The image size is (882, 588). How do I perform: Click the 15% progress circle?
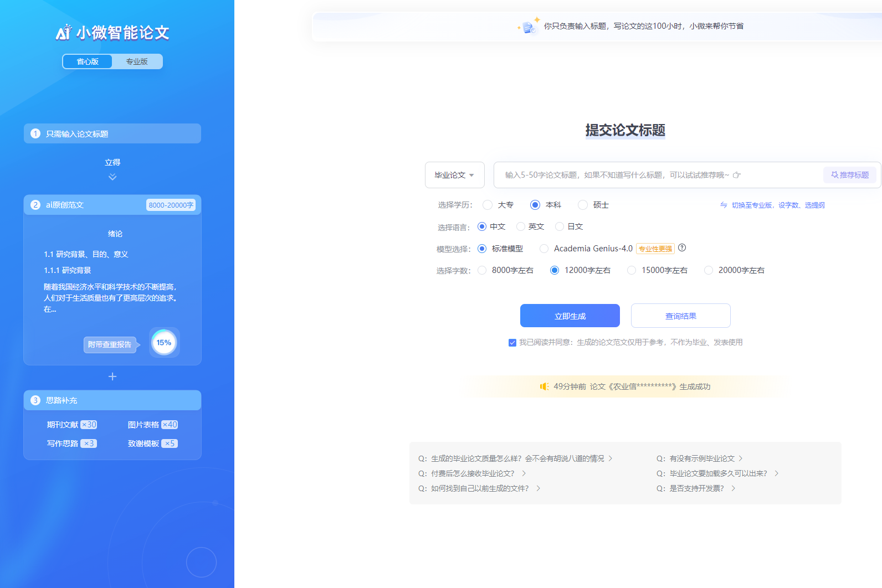pyautogui.click(x=164, y=343)
